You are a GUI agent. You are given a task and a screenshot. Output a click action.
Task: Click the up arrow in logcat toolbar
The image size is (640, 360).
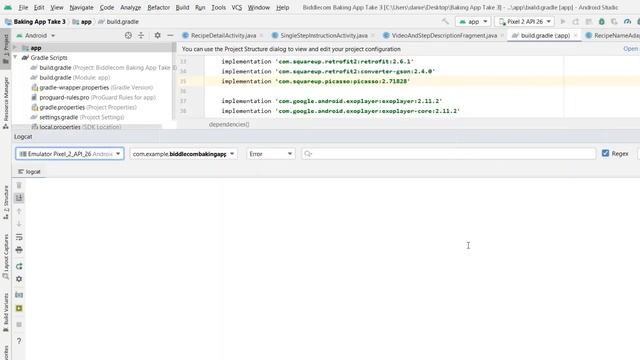coord(19,211)
